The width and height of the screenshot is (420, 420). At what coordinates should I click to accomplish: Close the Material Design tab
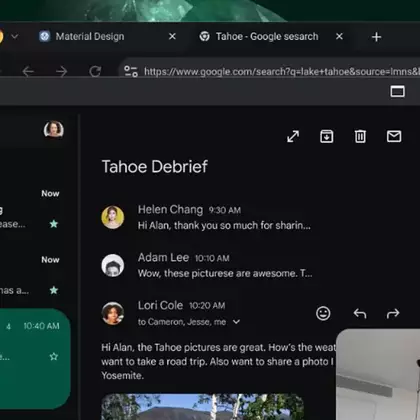172,36
